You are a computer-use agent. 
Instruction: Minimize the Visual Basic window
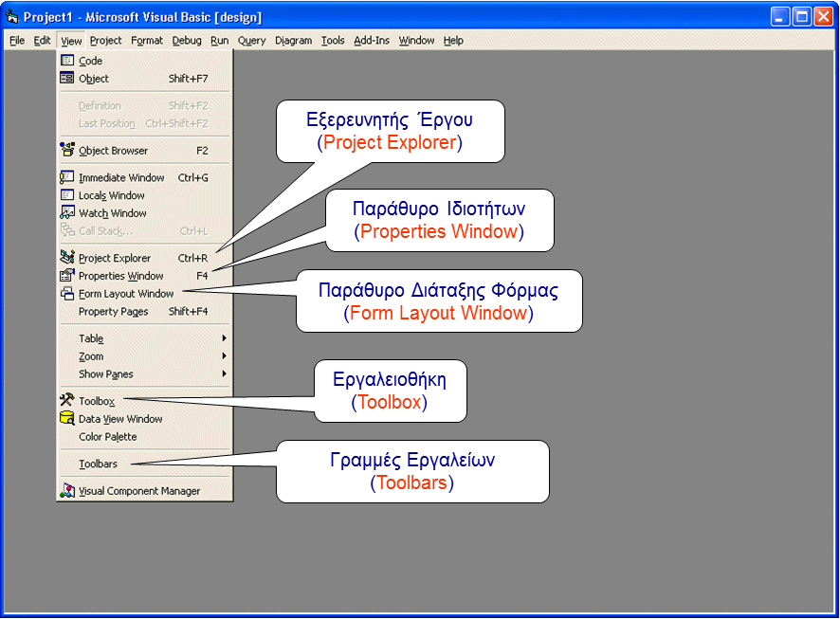pyautogui.click(x=779, y=17)
